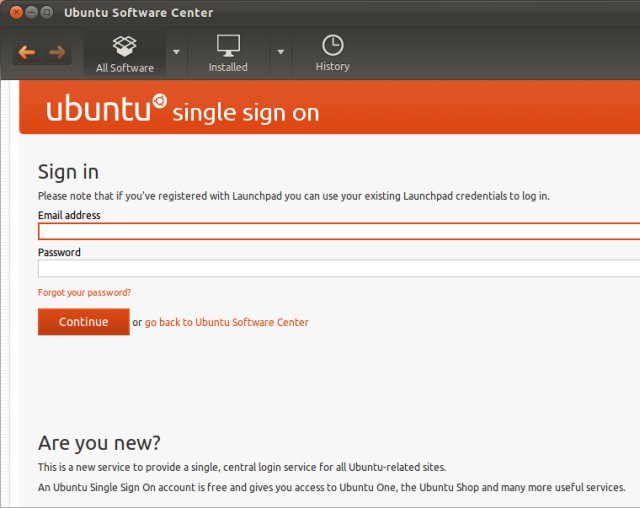Maximize the Ubuntu Software Center window
640x508 pixels.
[47, 12]
